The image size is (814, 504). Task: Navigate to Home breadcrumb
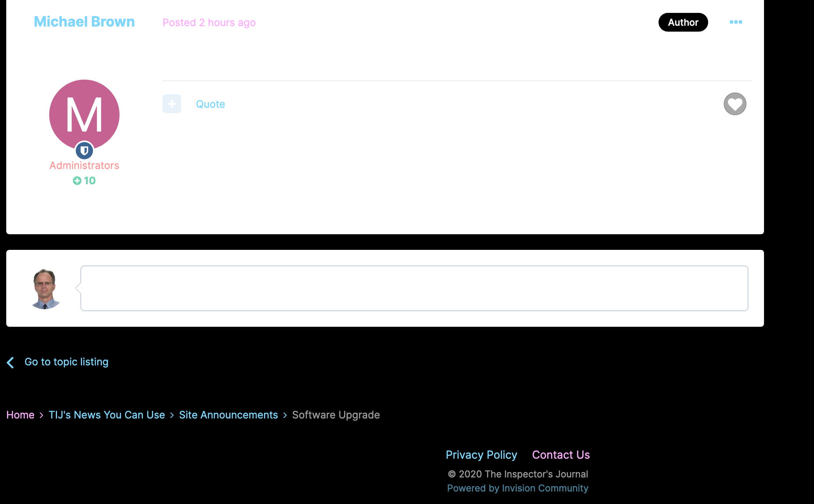(20, 415)
